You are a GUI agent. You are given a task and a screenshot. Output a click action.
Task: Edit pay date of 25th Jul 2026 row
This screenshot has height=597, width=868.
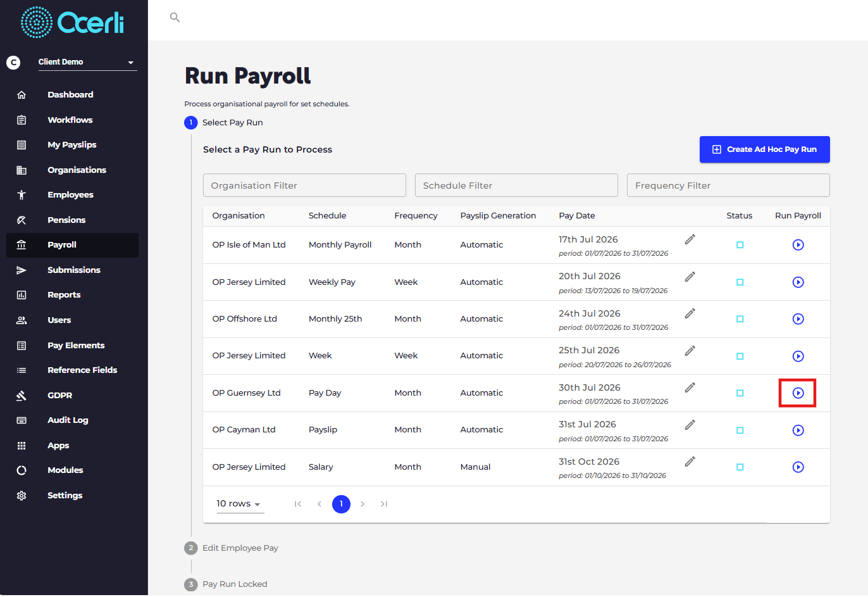[x=690, y=350]
